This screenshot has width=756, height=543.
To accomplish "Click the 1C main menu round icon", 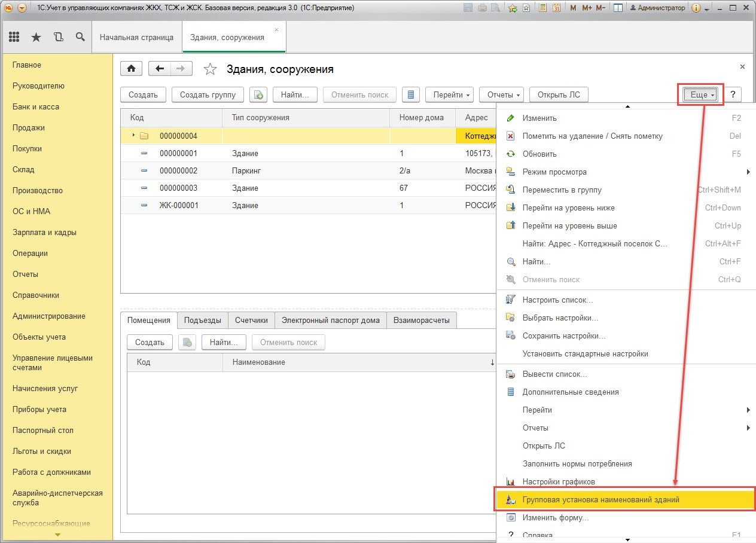I will click(x=9, y=8).
